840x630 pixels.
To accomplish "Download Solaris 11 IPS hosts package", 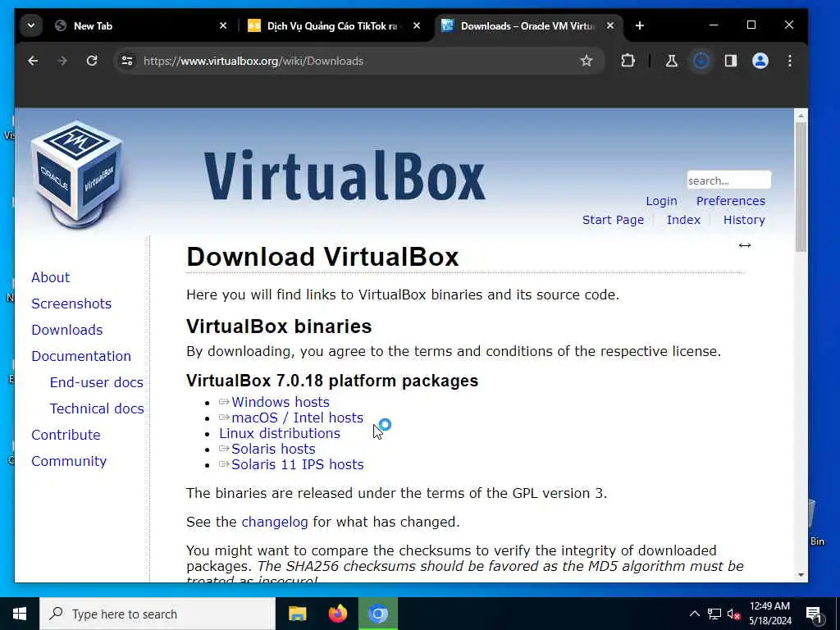I will [297, 464].
